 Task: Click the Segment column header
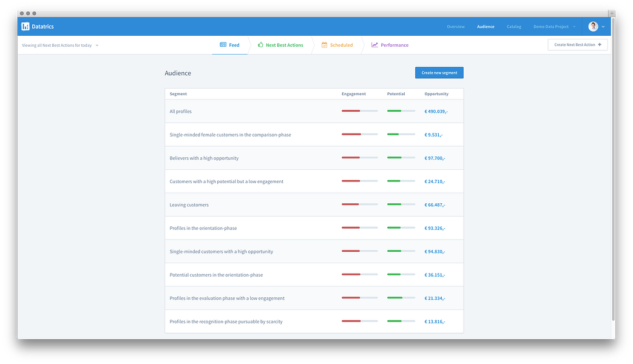[x=178, y=94]
